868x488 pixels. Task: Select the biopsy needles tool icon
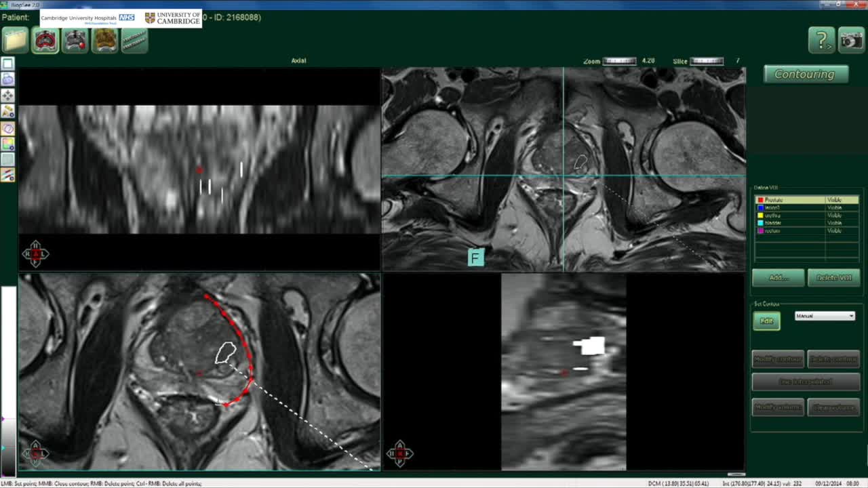[x=134, y=41]
